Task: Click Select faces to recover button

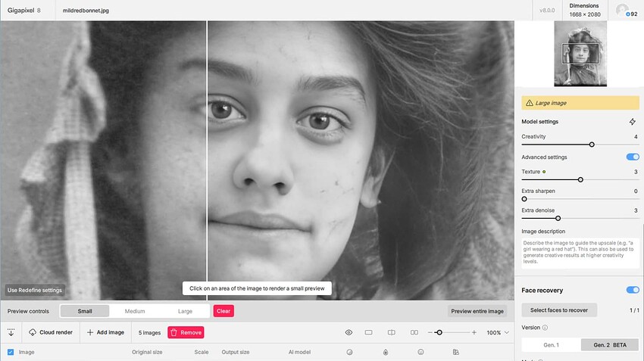Action: tap(559, 310)
